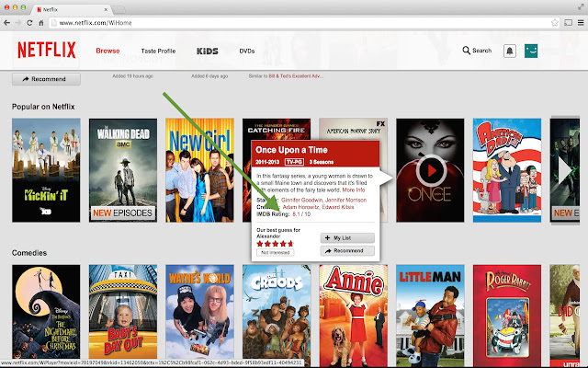This screenshot has width=588, height=368.
Task: Open the DVDs menu item
Action: point(247,51)
